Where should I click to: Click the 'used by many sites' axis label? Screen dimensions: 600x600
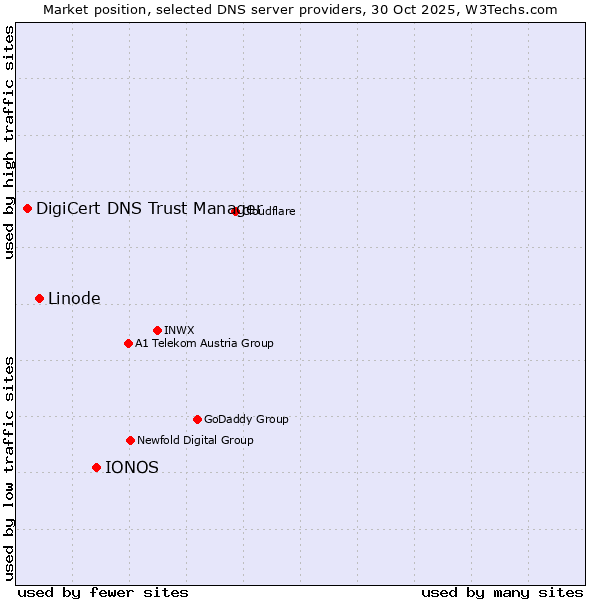click(x=502, y=592)
